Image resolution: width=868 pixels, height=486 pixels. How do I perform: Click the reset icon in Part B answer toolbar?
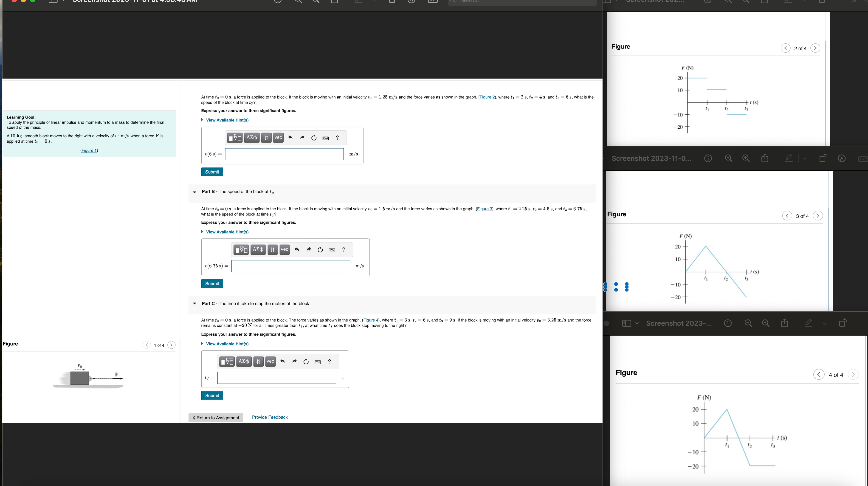(320, 250)
